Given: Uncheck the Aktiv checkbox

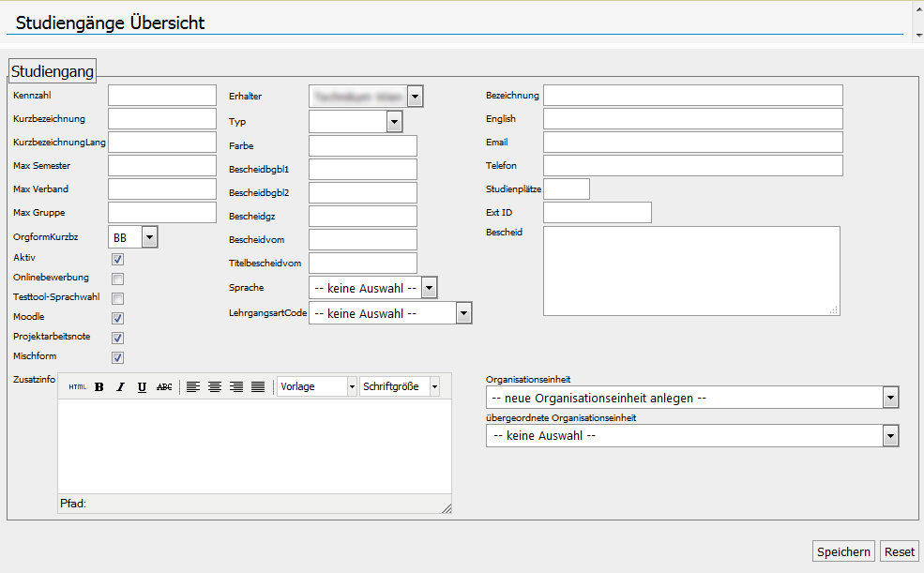Looking at the screenshot, I should (x=118, y=259).
